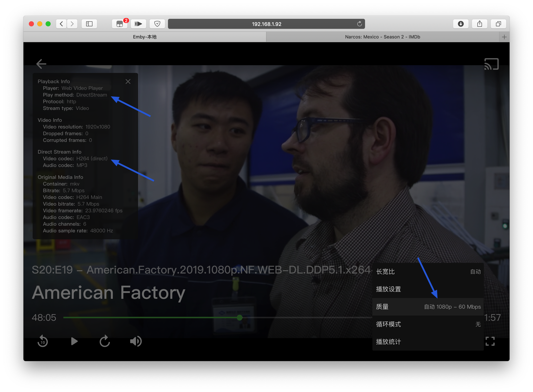533x392 pixels.
Task: Click the Original Media Info heading
Action: click(x=60, y=177)
